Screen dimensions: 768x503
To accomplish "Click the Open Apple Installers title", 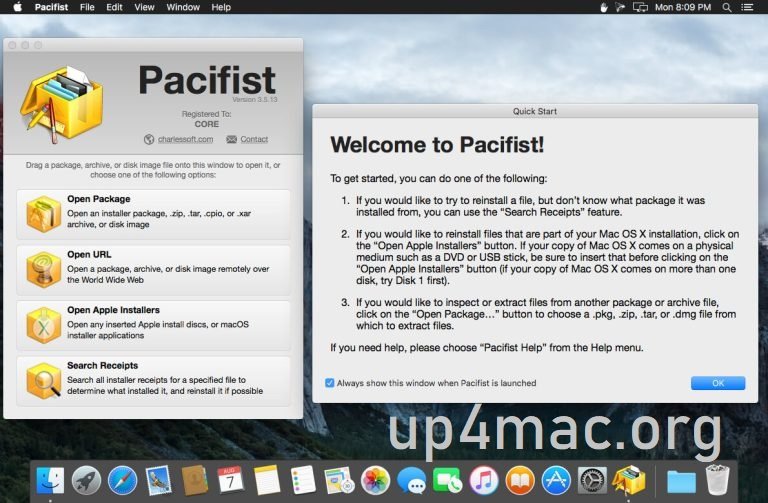I will (114, 310).
